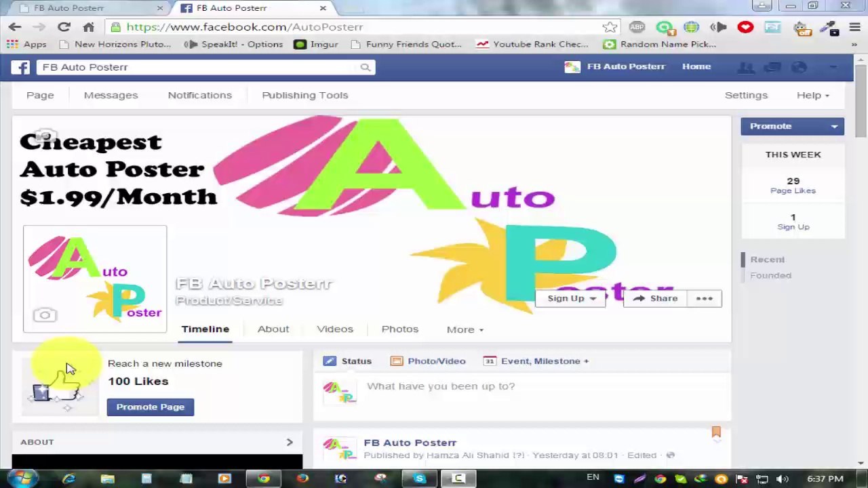Viewport: 868px width, 488px height.
Task: Click the browser address bar
Action: [363, 27]
